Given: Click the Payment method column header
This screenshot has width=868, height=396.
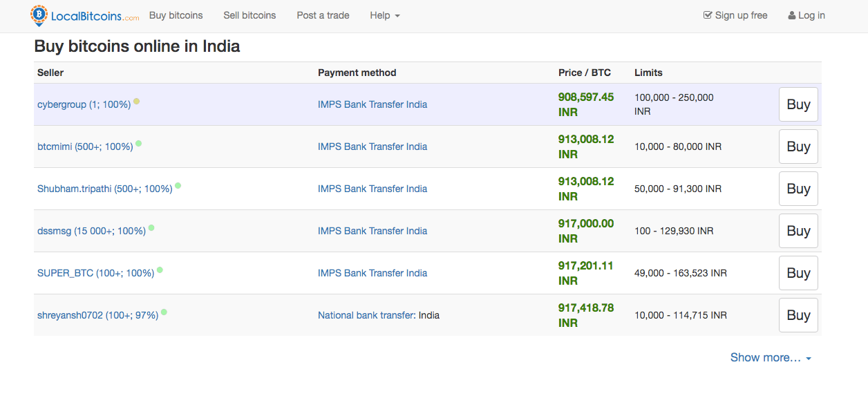Looking at the screenshot, I should 357,73.
